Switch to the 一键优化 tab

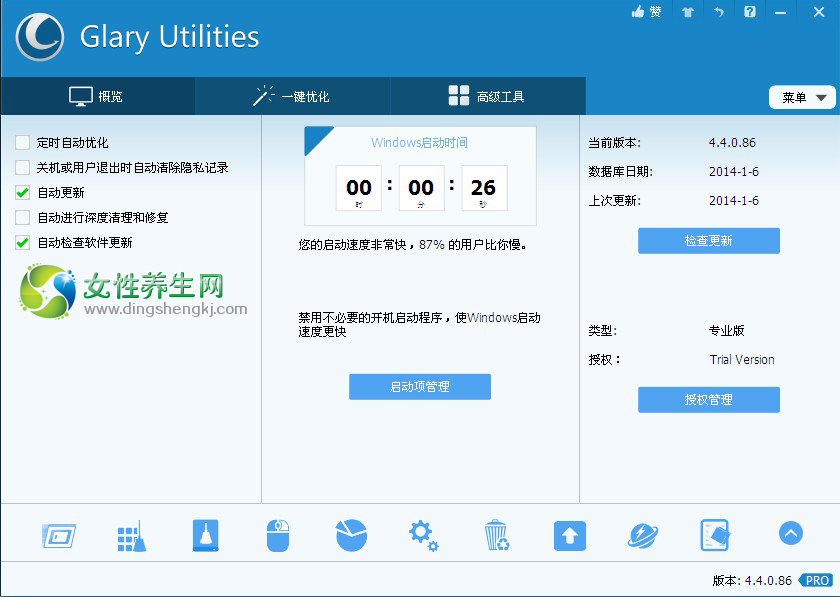click(292, 96)
